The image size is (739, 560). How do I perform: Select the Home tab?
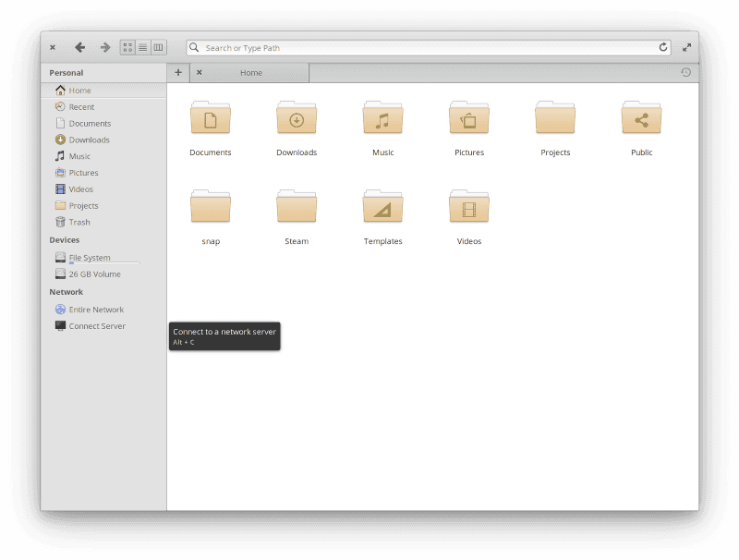click(x=249, y=72)
